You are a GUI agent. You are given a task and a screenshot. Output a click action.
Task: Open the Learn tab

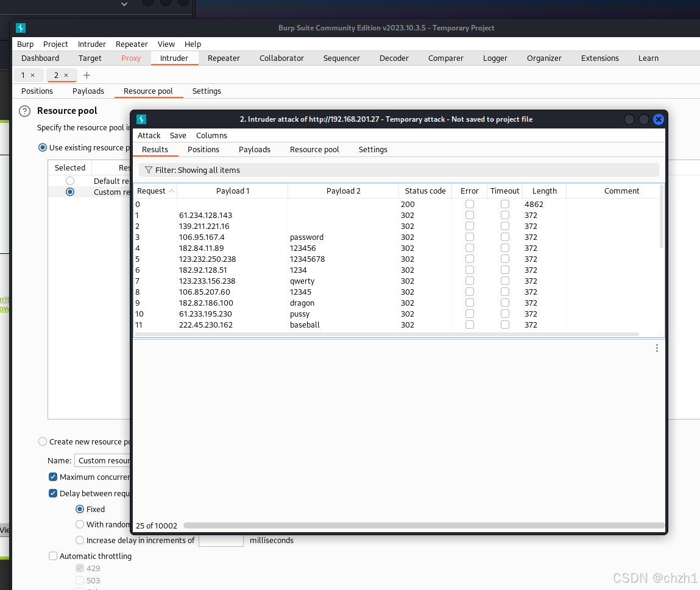click(x=648, y=58)
